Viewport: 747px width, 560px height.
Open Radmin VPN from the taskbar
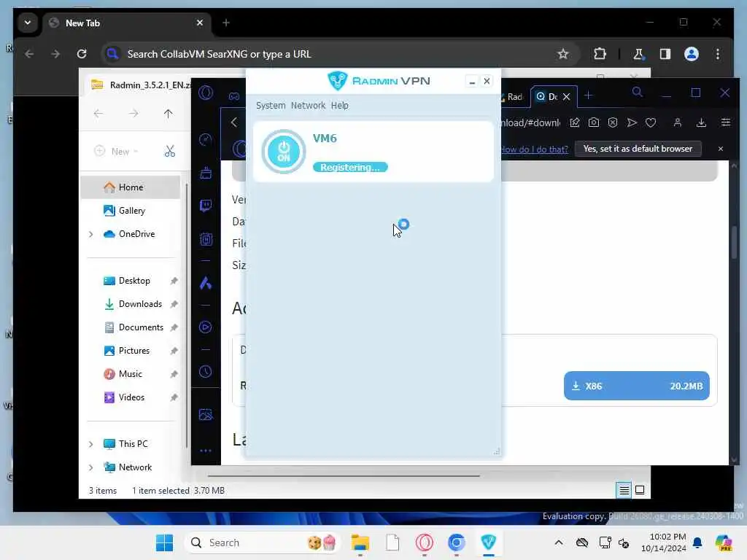tap(488, 542)
